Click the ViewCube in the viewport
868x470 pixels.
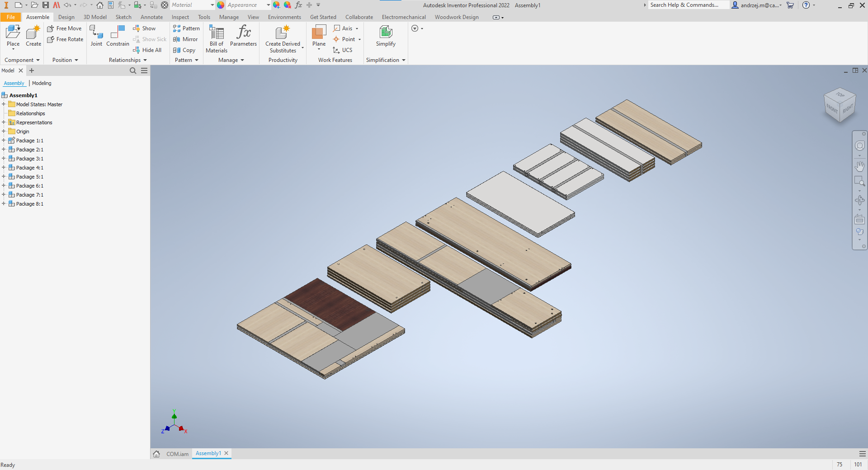[x=840, y=105]
